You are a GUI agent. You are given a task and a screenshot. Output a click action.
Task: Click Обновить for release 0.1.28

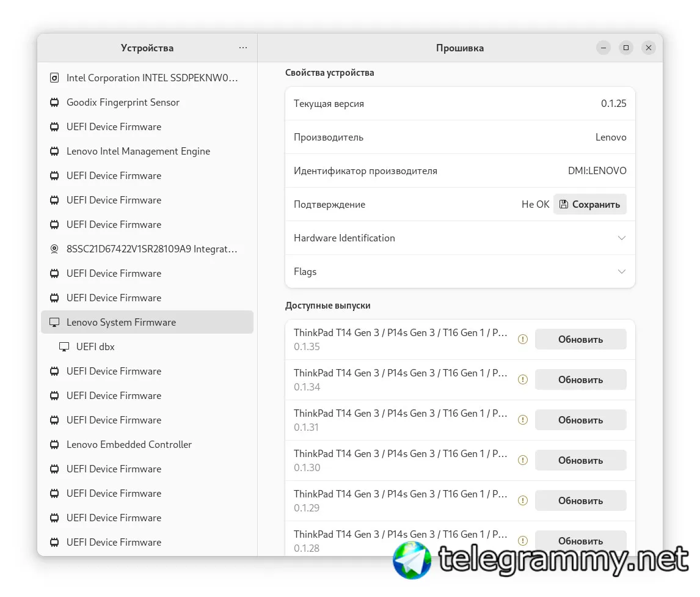[580, 541]
